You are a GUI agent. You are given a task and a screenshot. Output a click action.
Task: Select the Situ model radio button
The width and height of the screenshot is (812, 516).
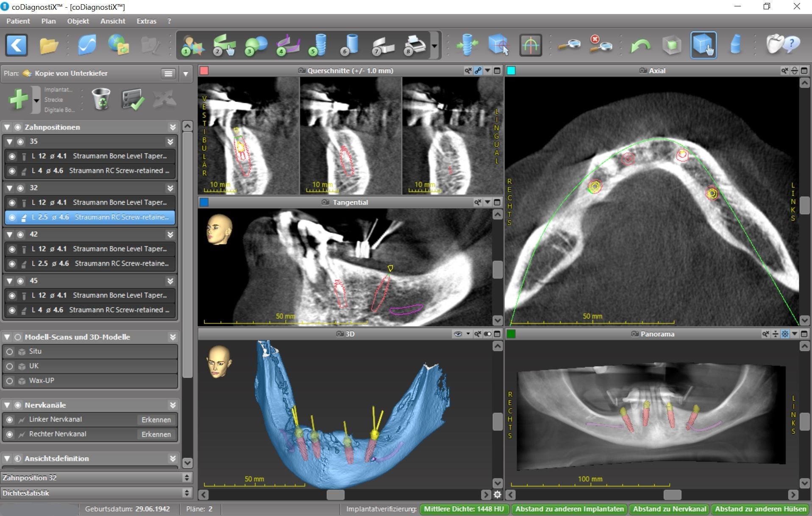10,351
